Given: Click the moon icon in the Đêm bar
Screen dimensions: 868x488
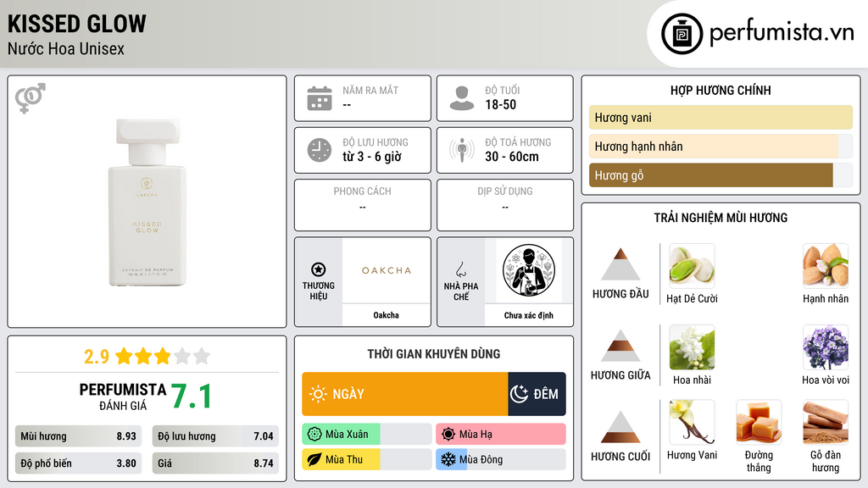Looking at the screenshot, I should pos(519,394).
